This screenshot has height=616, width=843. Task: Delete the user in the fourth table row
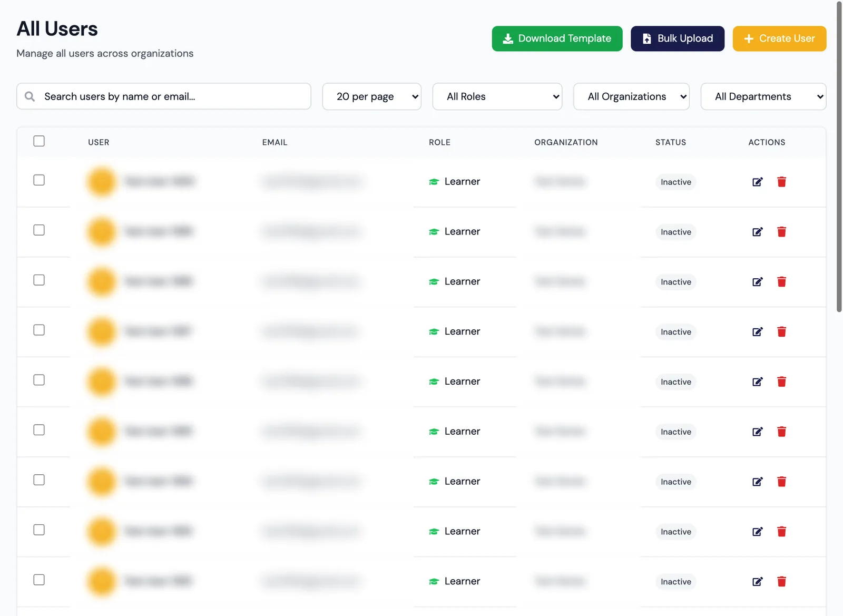click(x=781, y=331)
